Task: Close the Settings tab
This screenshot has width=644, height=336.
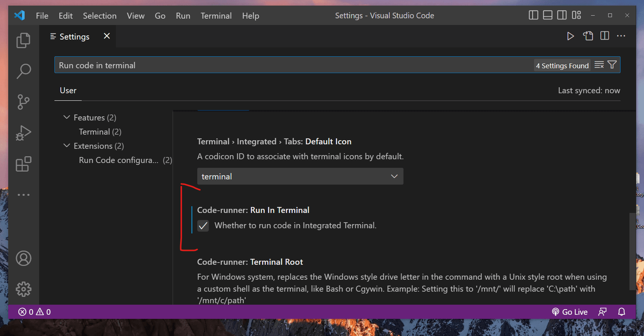Action: (107, 36)
